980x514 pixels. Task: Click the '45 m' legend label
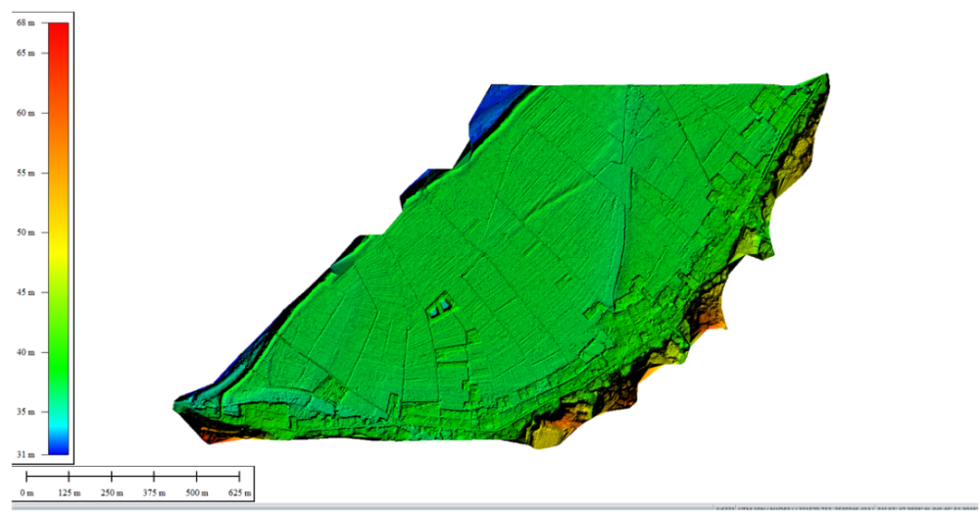(25, 292)
